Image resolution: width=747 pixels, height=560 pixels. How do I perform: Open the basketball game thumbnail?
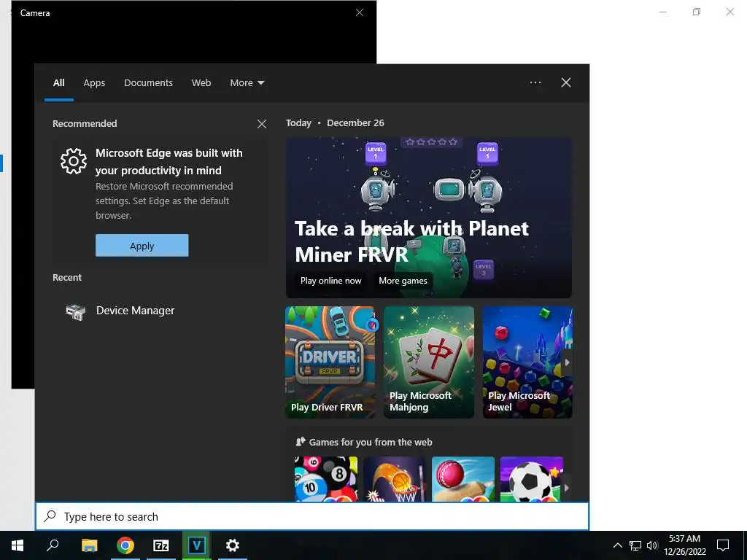click(x=395, y=479)
